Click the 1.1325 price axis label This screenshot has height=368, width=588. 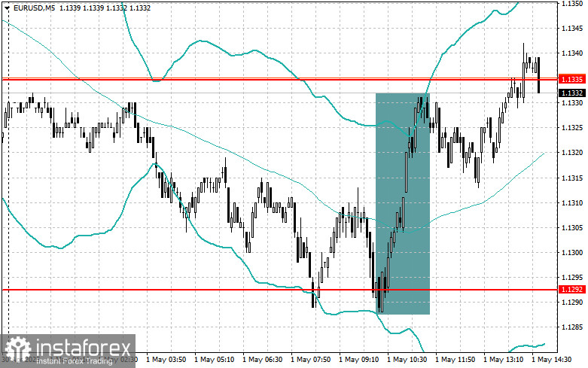(572, 128)
